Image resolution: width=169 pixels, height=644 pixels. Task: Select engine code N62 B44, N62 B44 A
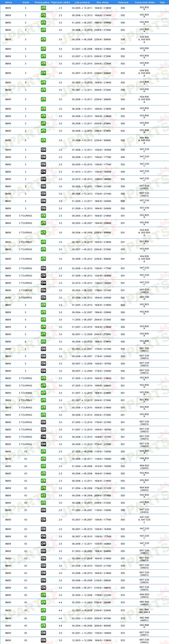coord(144,611)
